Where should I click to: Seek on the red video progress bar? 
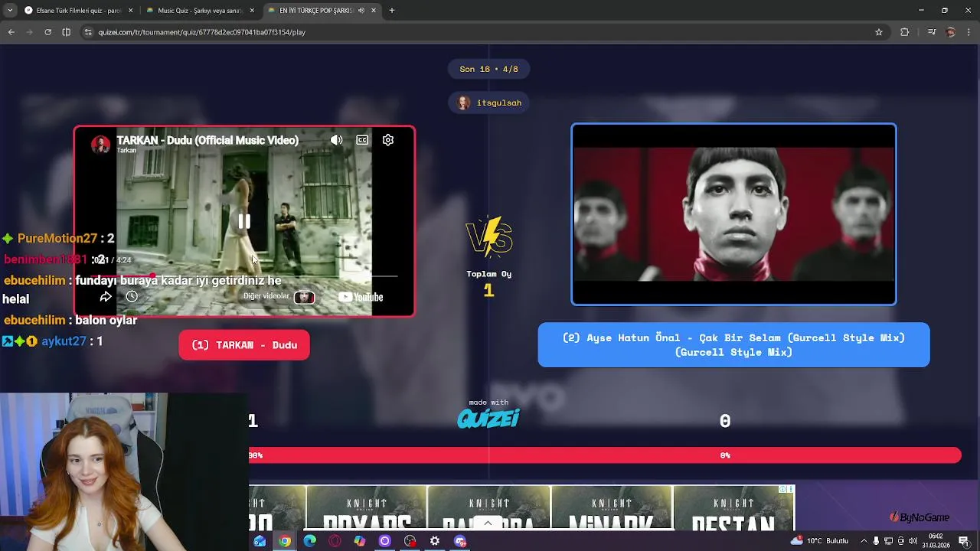(245, 275)
